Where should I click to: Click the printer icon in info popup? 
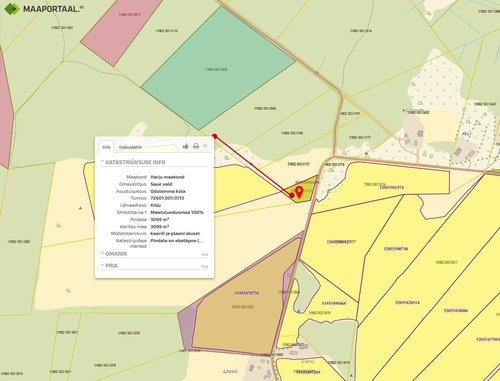pos(196,146)
